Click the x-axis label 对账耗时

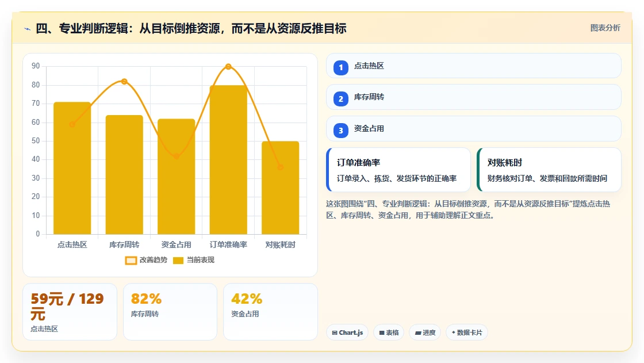pyautogui.click(x=281, y=244)
